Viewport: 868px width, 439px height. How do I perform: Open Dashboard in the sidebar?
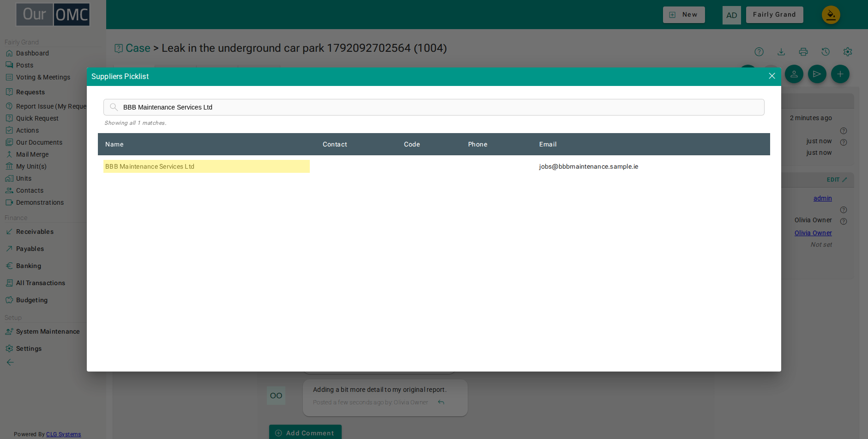pyautogui.click(x=32, y=53)
